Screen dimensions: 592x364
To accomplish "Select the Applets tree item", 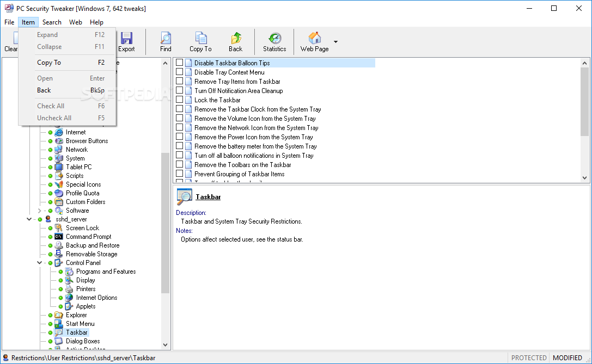I will pos(86,306).
